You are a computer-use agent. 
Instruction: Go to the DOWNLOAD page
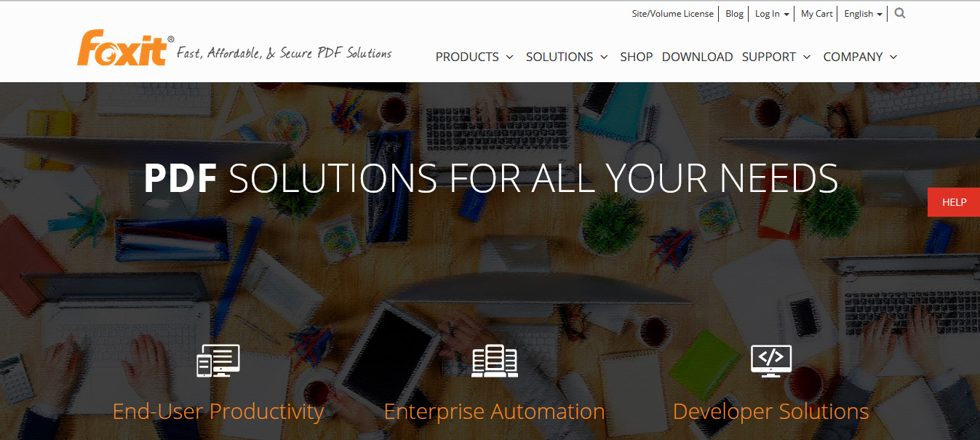coord(697,57)
